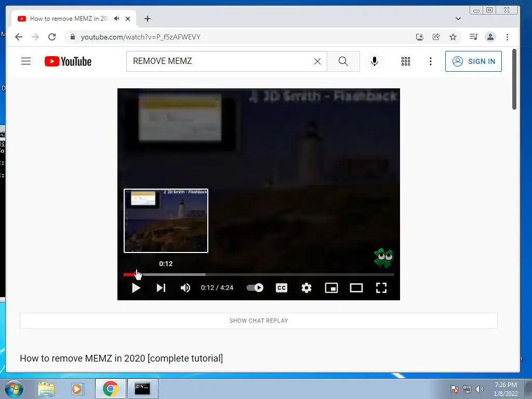The image size is (532, 399).
Task: Click the install app icon in address bar
Action: coord(420,37)
